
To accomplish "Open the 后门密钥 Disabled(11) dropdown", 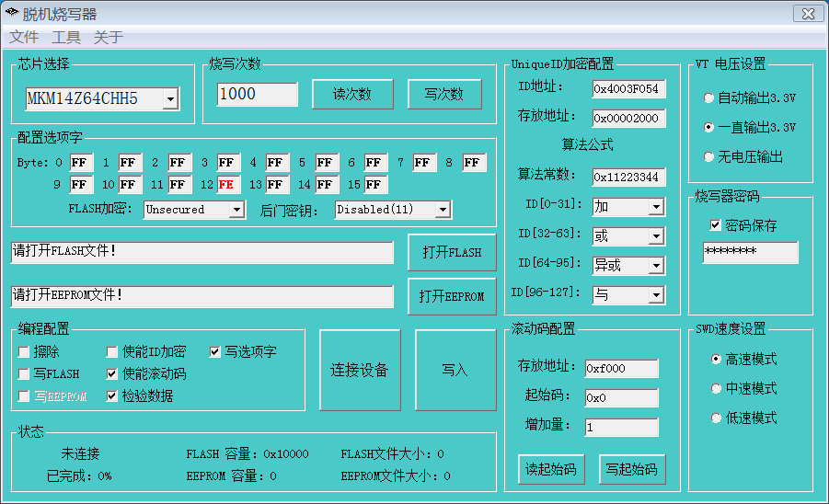I will point(443,210).
